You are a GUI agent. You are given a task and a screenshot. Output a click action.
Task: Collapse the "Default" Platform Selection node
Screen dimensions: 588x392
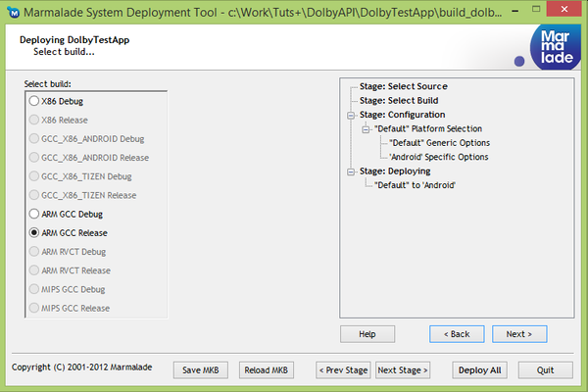click(366, 129)
